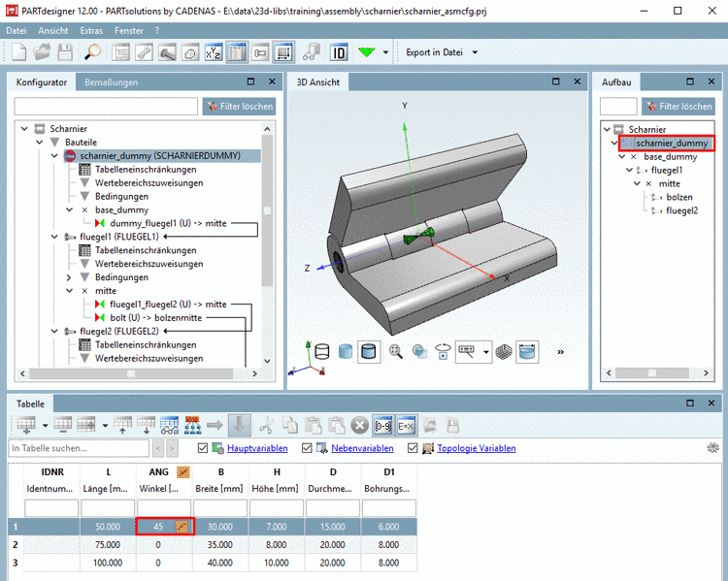Collapse fluegel1 (FLUEGEL1) node in Konfigurator
This screenshot has width=728, height=581.
54,237
